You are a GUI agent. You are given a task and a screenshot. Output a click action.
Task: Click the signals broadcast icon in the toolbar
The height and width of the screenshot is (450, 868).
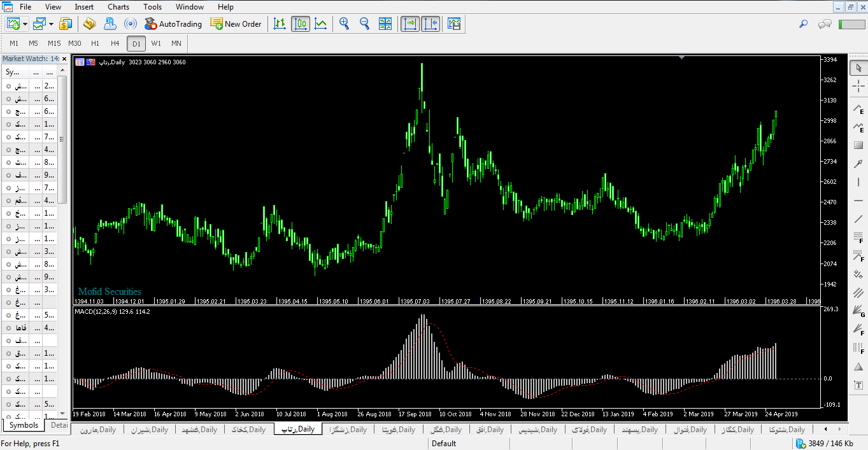(130, 24)
